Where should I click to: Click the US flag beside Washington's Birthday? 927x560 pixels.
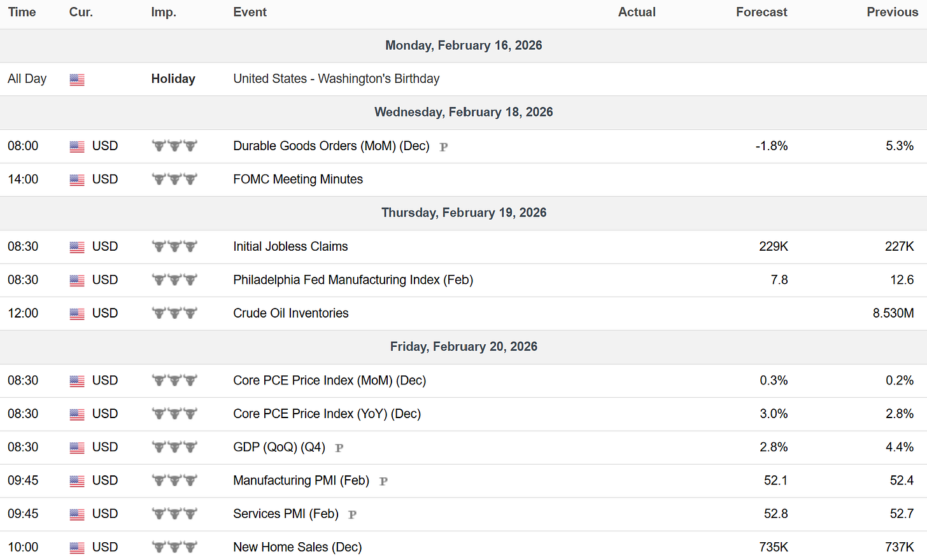pos(77,80)
